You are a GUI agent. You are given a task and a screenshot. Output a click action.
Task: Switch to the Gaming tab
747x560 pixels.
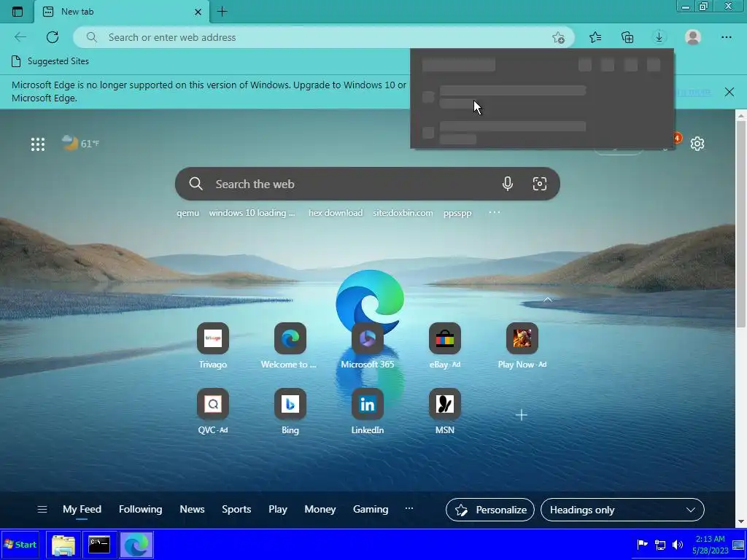(x=371, y=509)
